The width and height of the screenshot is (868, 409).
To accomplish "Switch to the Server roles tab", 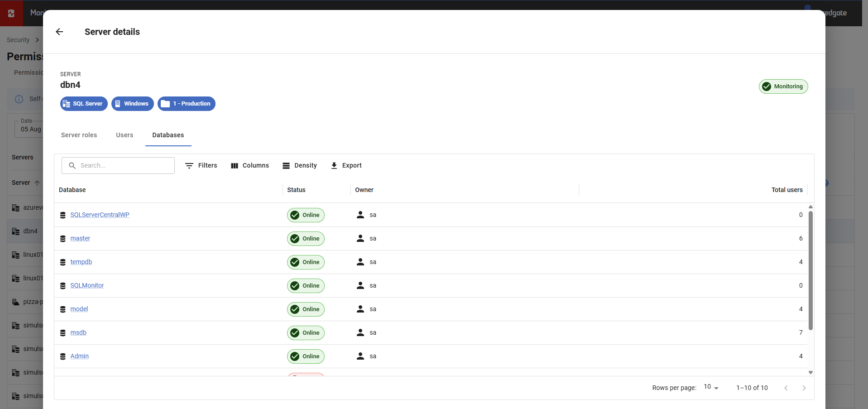I will [x=79, y=135].
